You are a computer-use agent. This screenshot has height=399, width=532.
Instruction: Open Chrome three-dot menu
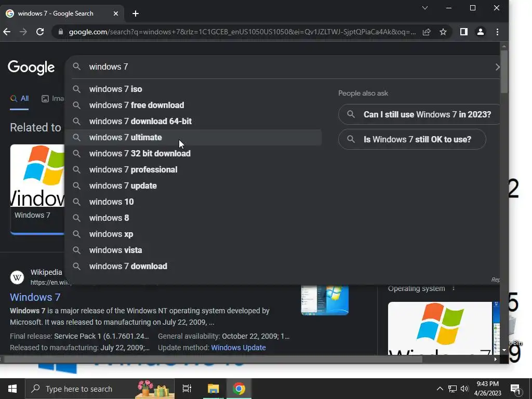click(x=497, y=32)
